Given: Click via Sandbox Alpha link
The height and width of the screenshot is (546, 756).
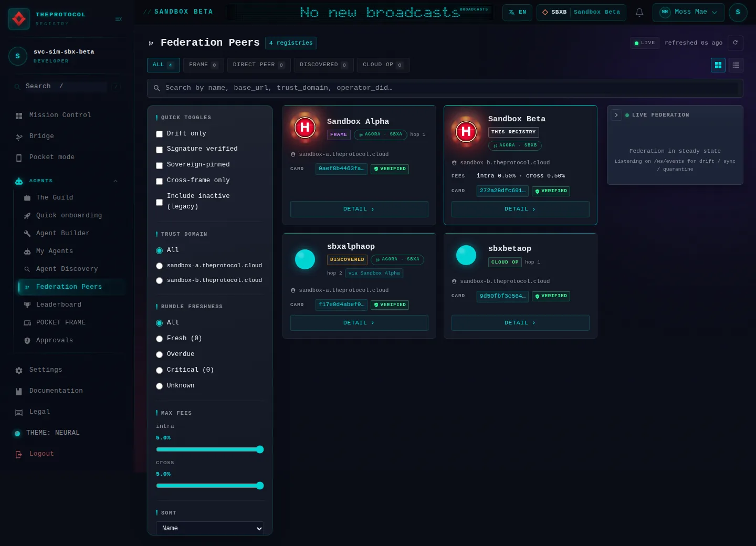Looking at the screenshot, I should [x=374, y=273].
